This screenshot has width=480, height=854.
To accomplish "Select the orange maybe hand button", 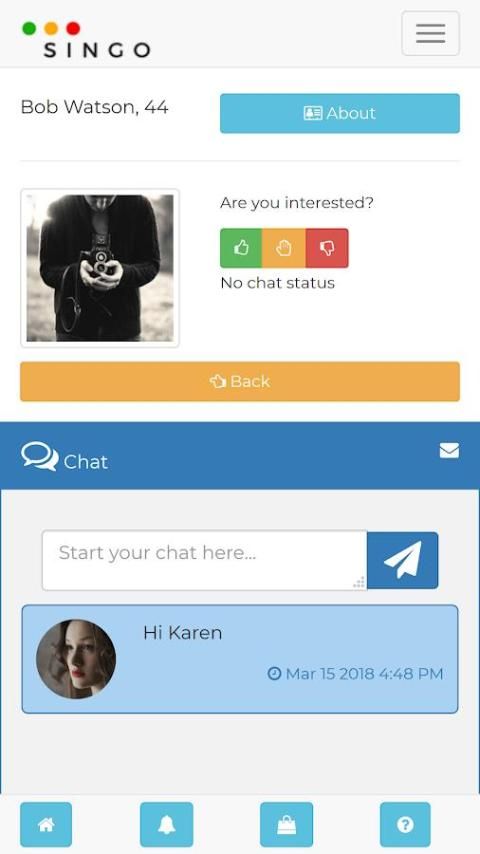I will coord(283,248).
